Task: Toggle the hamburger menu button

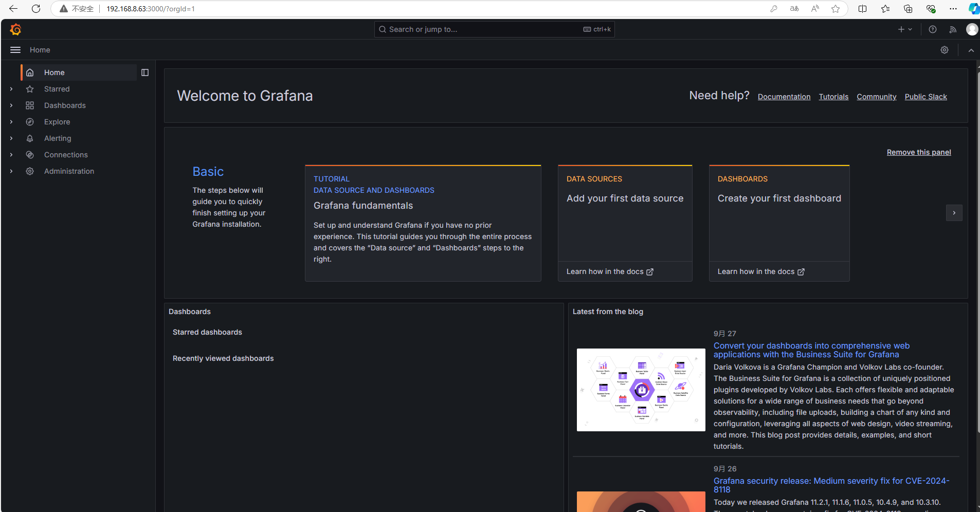Action: click(x=15, y=50)
